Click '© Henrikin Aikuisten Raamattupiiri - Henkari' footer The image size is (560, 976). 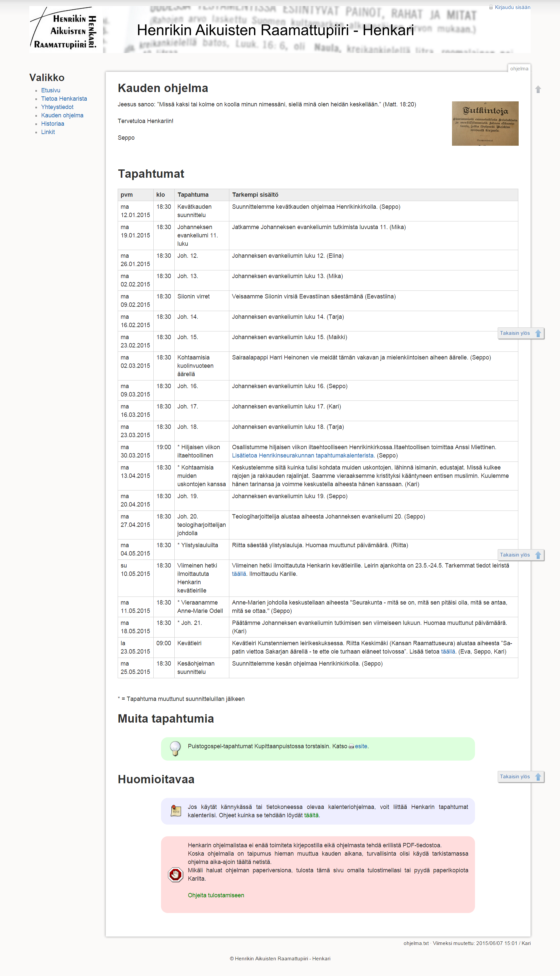[280, 959]
